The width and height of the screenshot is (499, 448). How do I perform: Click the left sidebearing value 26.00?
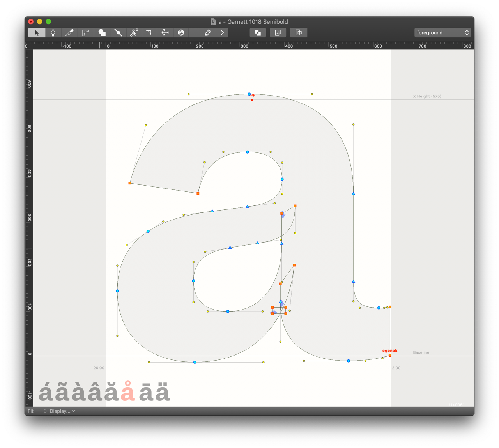point(99,368)
